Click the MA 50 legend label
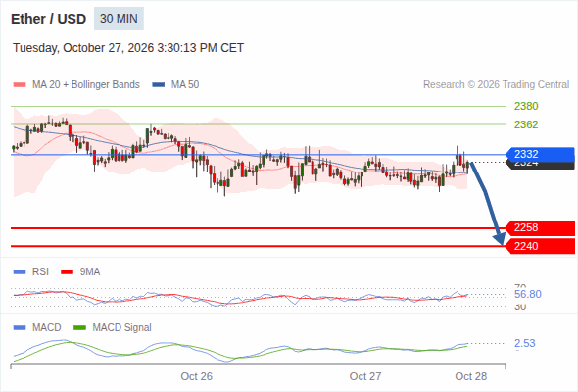The image size is (578, 392). coord(185,85)
